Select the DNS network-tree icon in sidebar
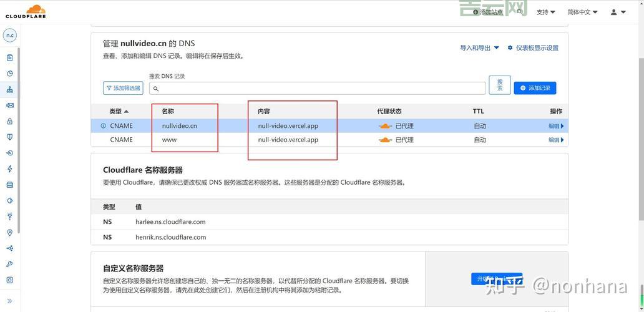The image size is (644, 312). pos(10,89)
